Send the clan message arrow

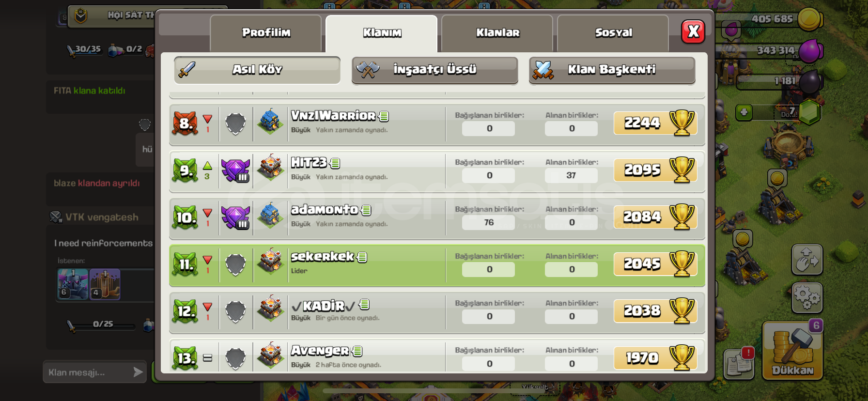(x=138, y=372)
